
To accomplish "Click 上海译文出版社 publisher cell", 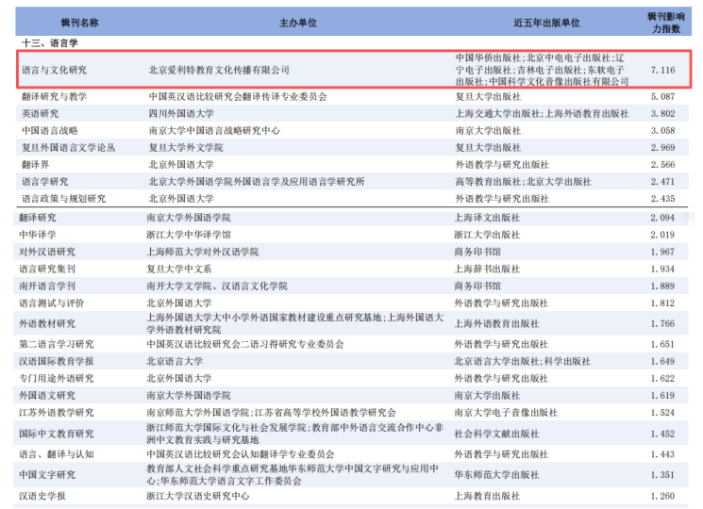I will (x=487, y=218).
